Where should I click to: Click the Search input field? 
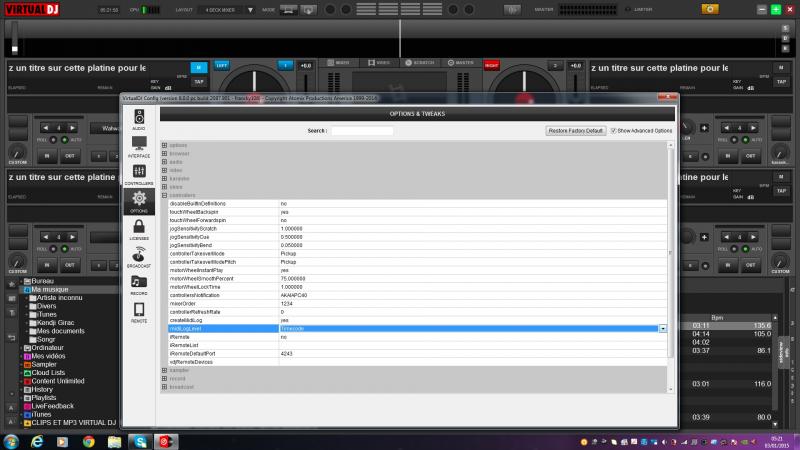[x=362, y=131]
